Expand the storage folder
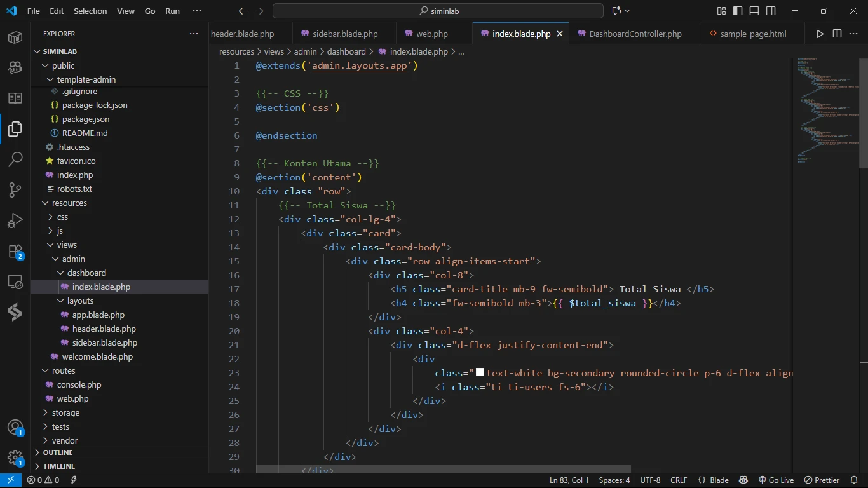868x488 pixels. (65, 413)
